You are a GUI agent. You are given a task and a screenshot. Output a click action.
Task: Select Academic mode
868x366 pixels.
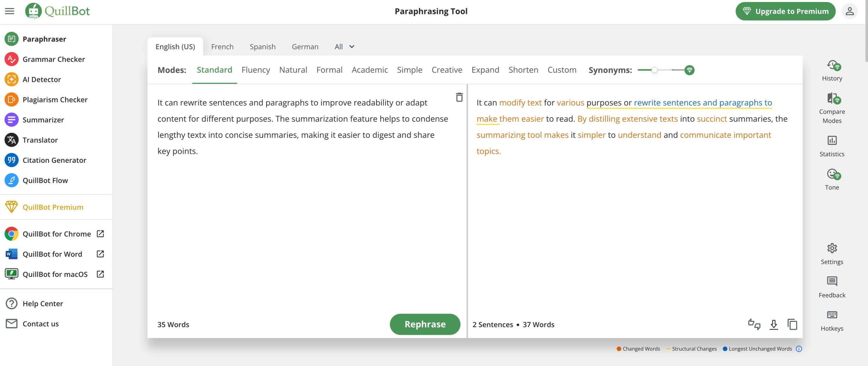[370, 70]
